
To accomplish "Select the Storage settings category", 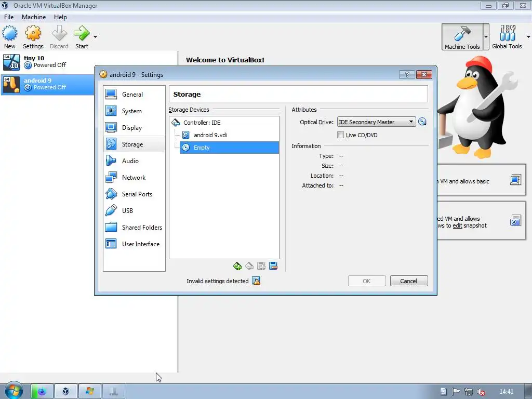I will 134,144.
